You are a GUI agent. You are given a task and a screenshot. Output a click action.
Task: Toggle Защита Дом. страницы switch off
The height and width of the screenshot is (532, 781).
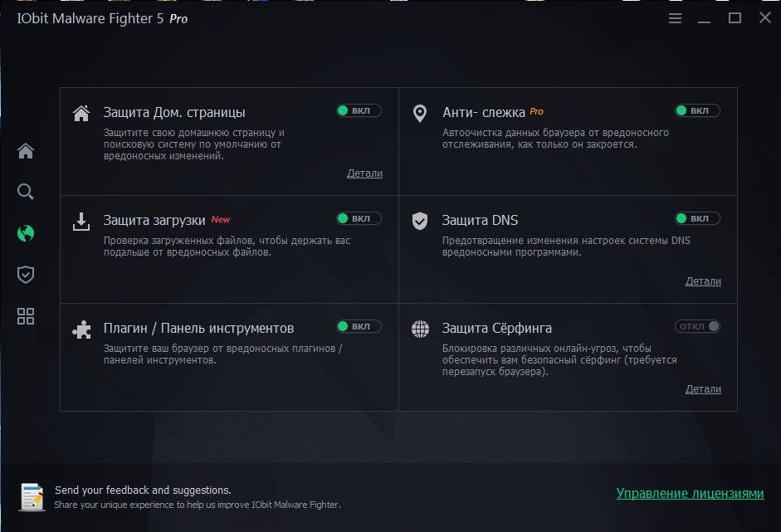359,110
